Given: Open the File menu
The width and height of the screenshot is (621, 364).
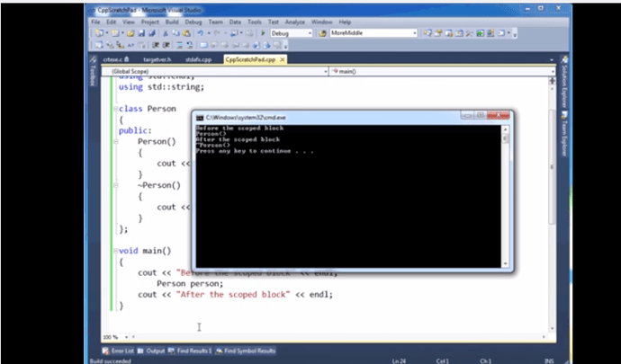Looking at the screenshot, I should pyautogui.click(x=95, y=22).
